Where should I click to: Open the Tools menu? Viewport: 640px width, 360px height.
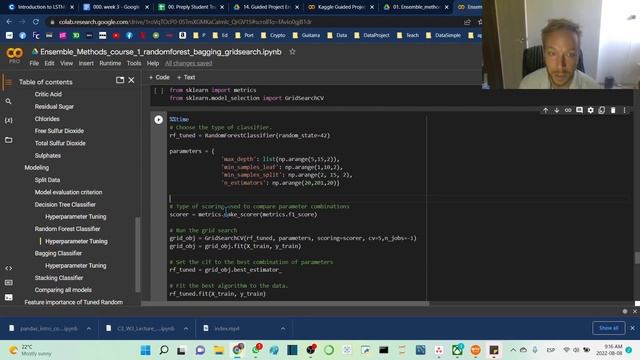tap(134, 63)
